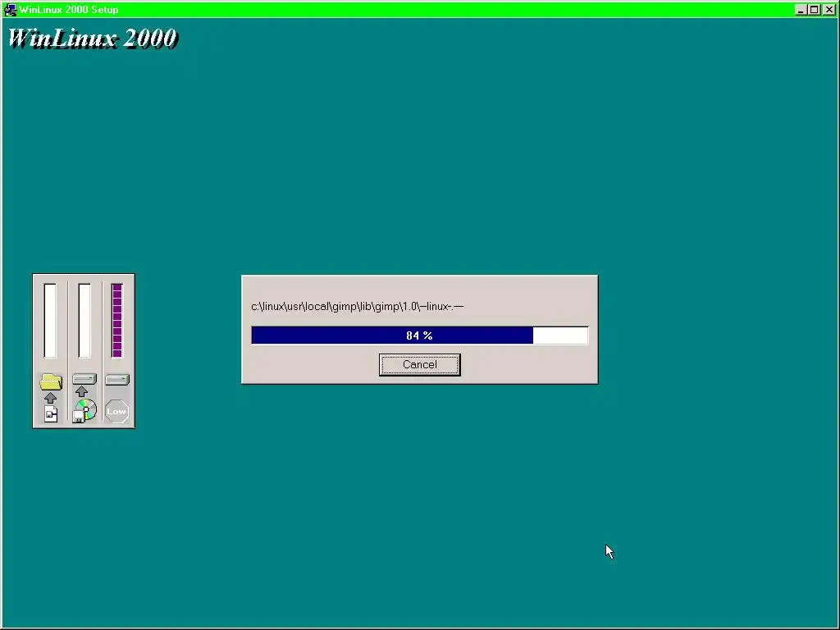Click the up arrow above the CD-ROM icon
The width and height of the screenshot is (840, 630).
(x=81, y=391)
